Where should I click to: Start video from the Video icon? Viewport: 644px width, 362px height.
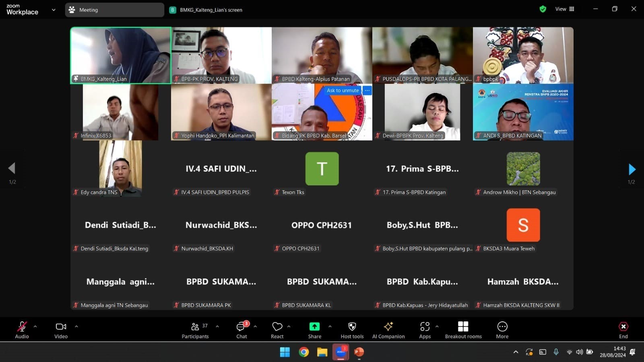pyautogui.click(x=60, y=326)
